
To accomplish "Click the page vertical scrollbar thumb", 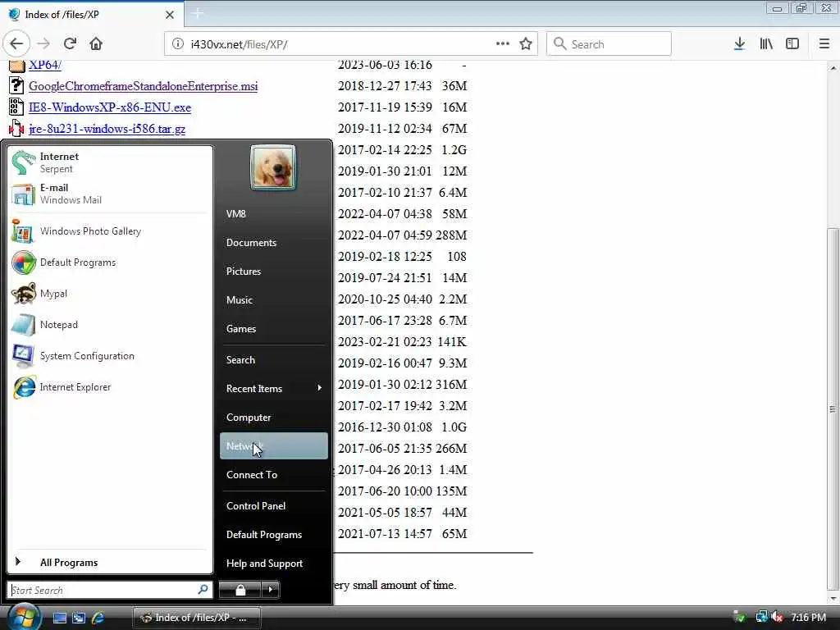I will coord(833,409).
